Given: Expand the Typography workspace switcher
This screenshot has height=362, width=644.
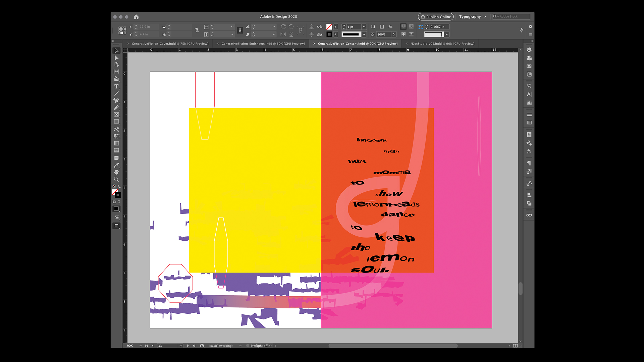Looking at the screenshot, I should [472, 17].
